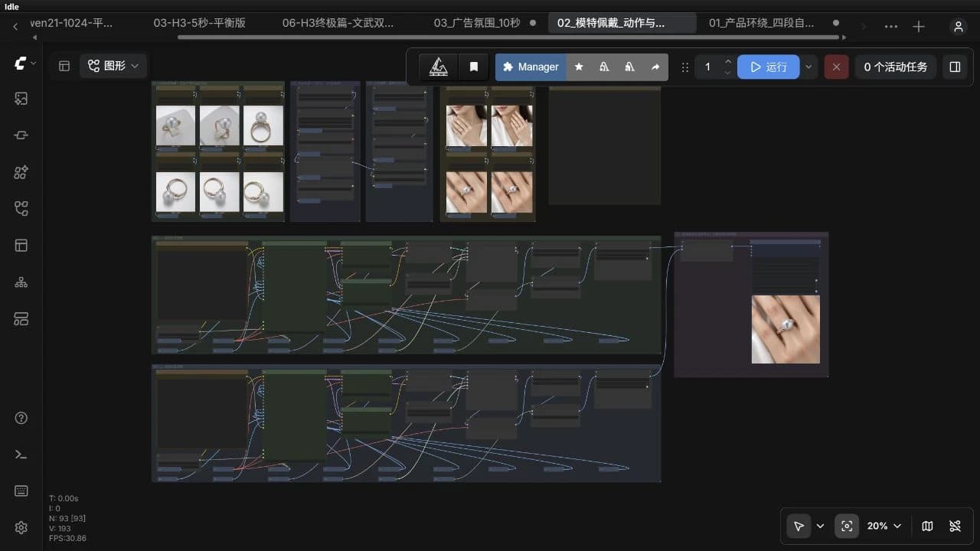Cancel the current run with red X

tap(836, 67)
